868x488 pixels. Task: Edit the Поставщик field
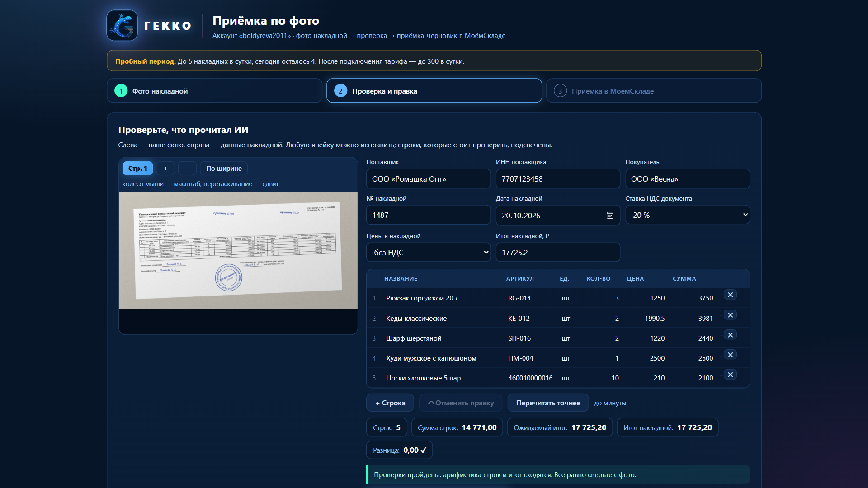428,179
